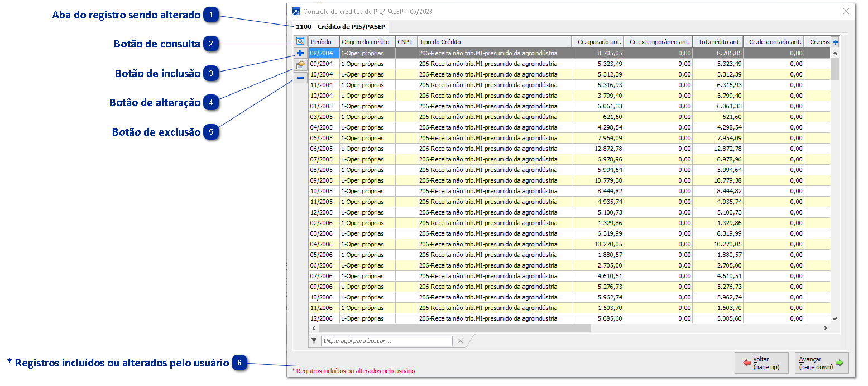Click the Cr.apurado value 621,60
The width and height of the screenshot is (868, 386).
tap(612, 117)
